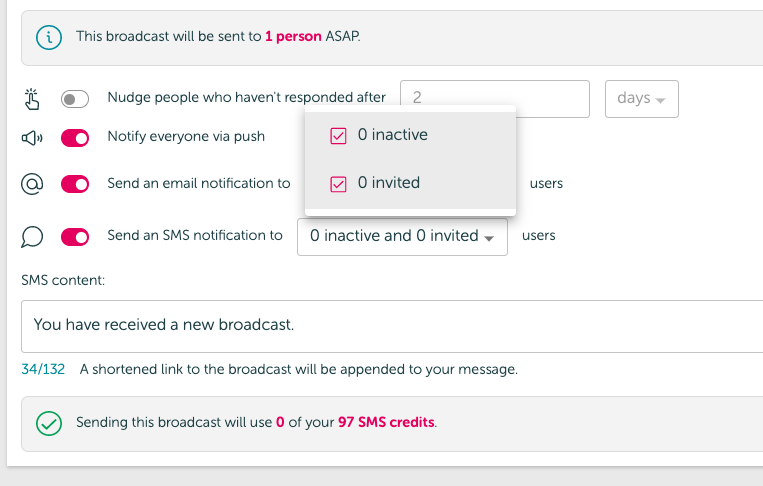The width and height of the screenshot is (763, 486).
Task: Click the dropdown caret next to days
Action: tap(660, 100)
